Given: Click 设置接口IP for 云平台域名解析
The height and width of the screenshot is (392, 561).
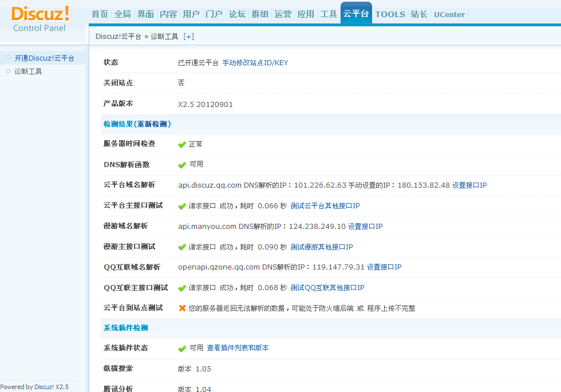Looking at the screenshot, I should pyautogui.click(x=469, y=185).
